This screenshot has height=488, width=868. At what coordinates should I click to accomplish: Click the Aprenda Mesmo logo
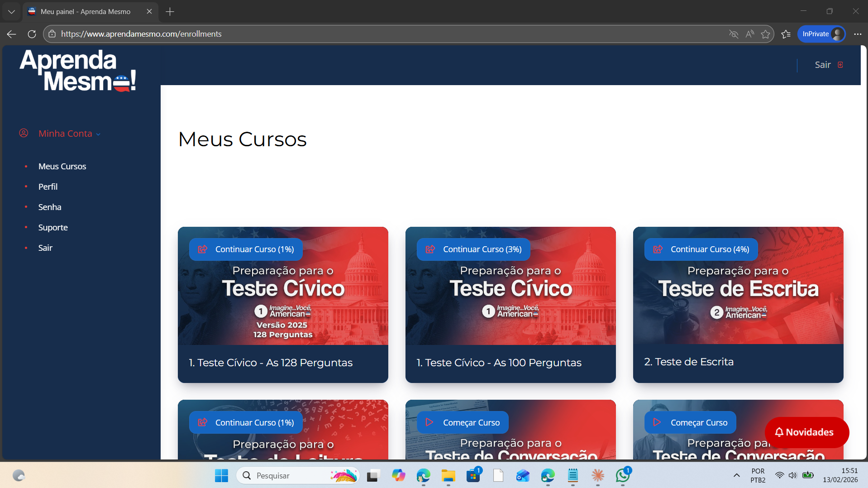point(78,71)
